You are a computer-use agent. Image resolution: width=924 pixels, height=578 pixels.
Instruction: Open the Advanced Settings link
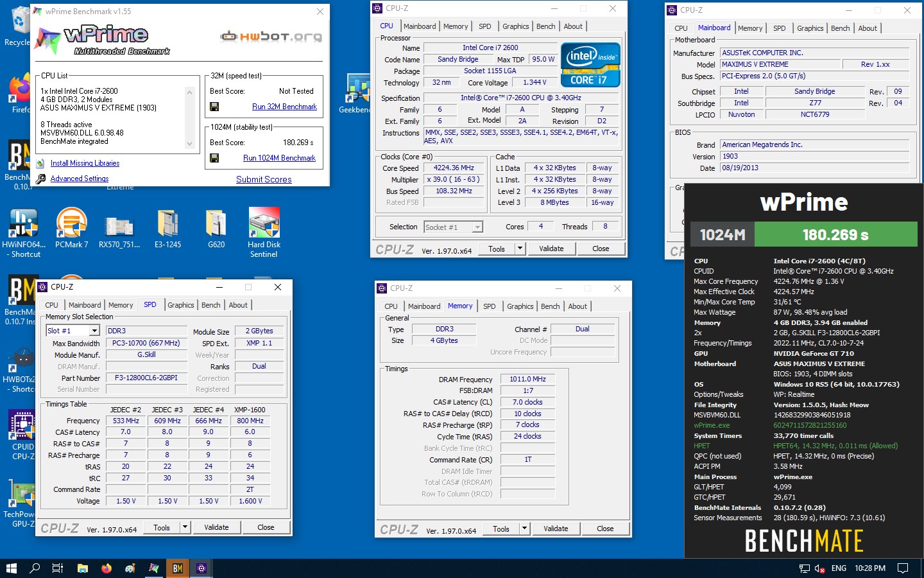pyautogui.click(x=80, y=179)
